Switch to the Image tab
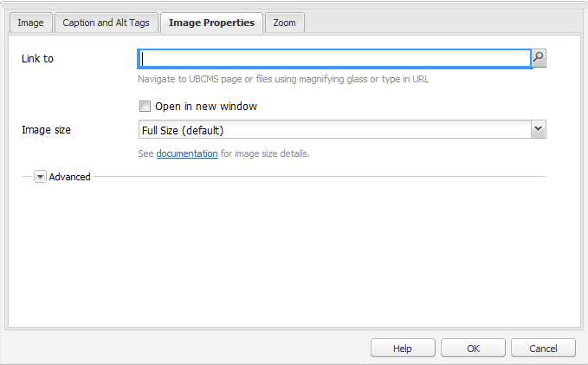The height and width of the screenshot is (365, 588). coord(30,23)
